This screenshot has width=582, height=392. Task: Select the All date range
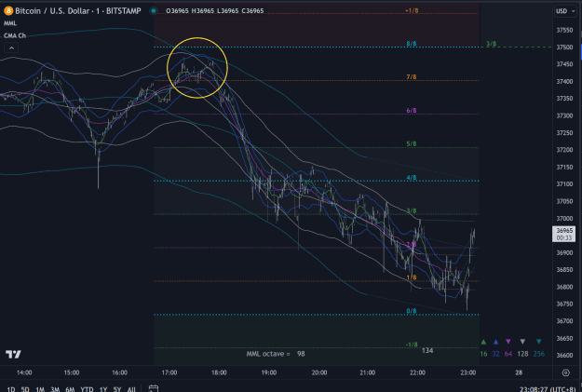pos(131,389)
